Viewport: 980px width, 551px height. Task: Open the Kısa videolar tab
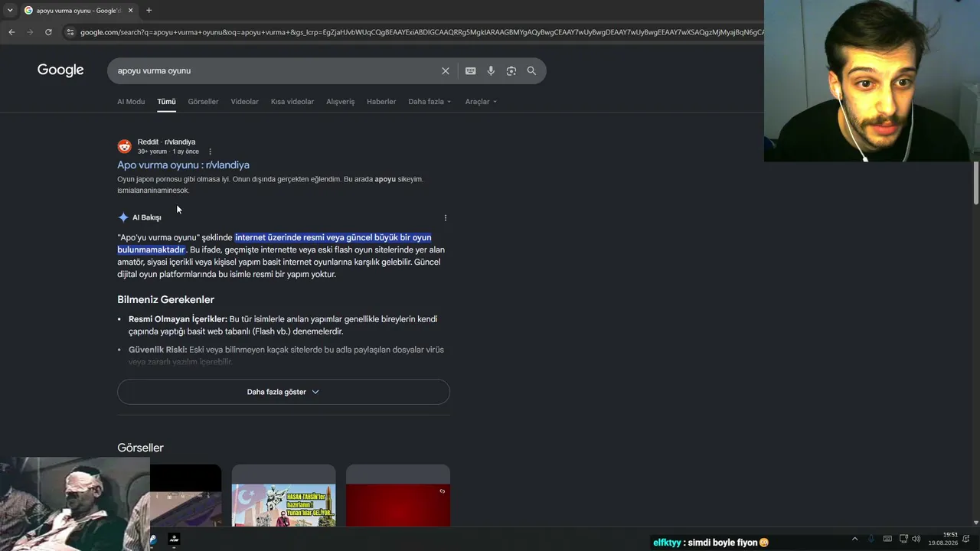coord(292,102)
